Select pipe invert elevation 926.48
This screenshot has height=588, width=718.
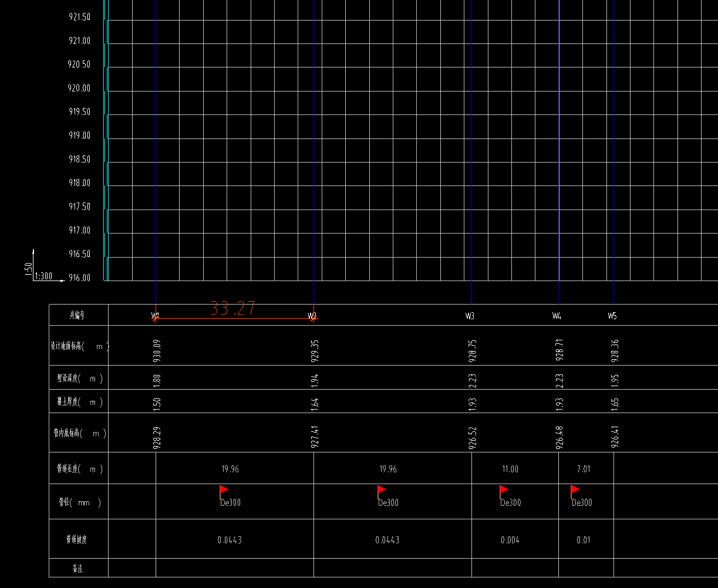[x=559, y=437]
